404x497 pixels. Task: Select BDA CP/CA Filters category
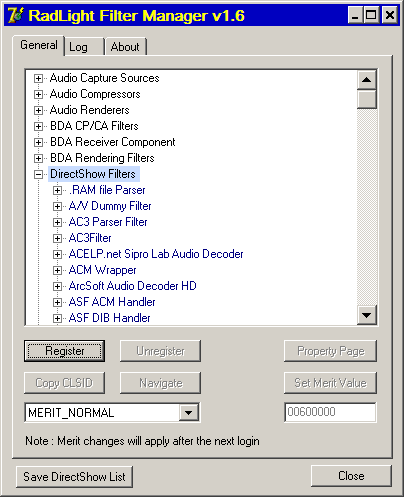(x=94, y=126)
